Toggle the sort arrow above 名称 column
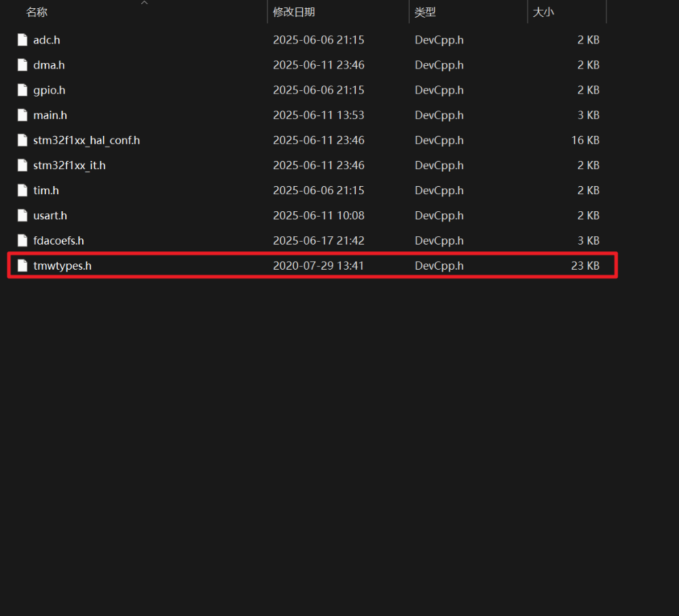Screen dimensions: 679x616 click(145, 3)
